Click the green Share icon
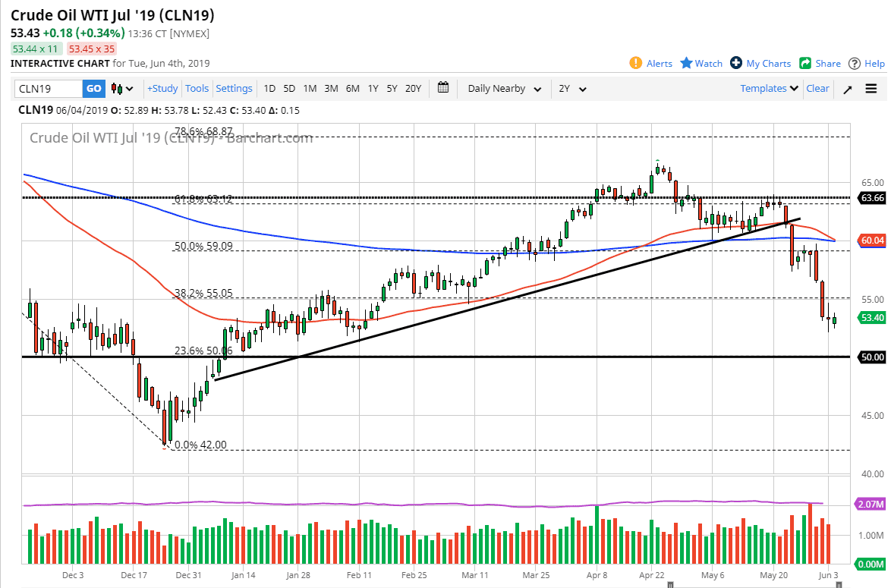891x588 pixels. tap(805, 64)
